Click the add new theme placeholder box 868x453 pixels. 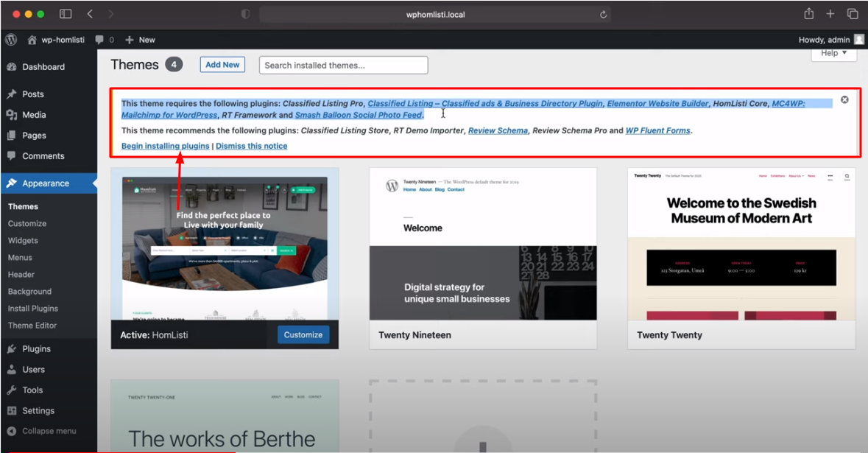483,416
